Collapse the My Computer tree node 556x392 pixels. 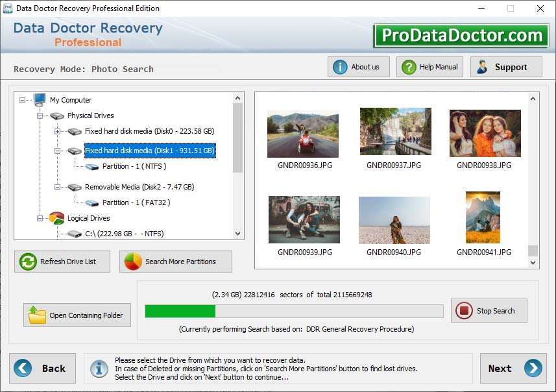21,99
